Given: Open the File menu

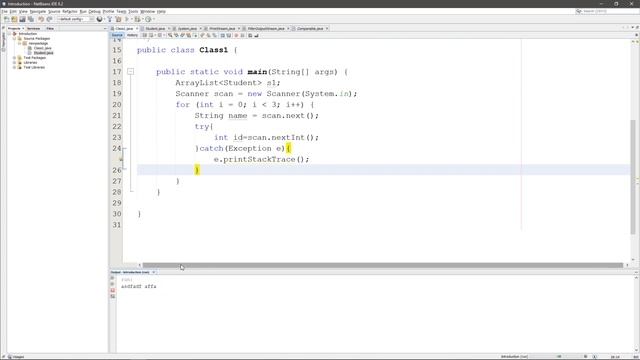Looking at the screenshot, I should pyautogui.click(x=4, y=11).
